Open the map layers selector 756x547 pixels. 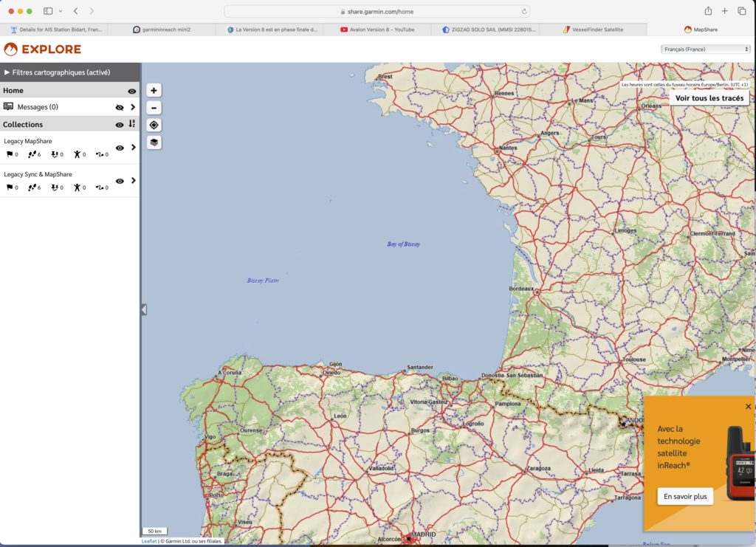point(154,142)
